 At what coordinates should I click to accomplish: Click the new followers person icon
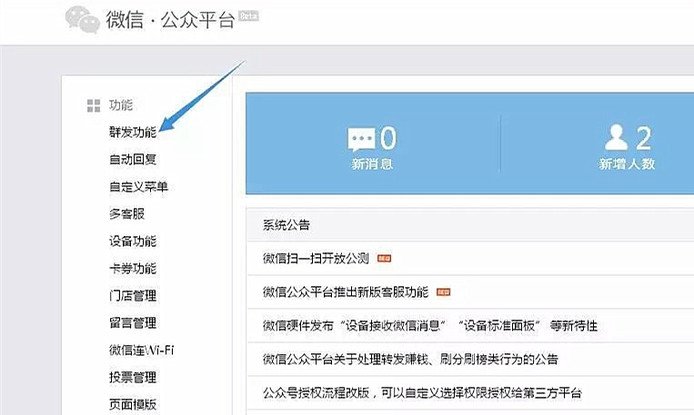pos(616,137)
